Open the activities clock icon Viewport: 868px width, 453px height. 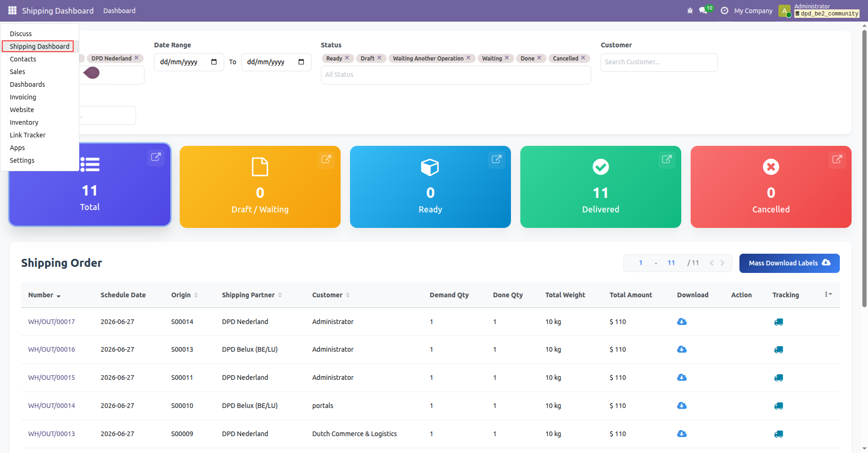[724, 10]
